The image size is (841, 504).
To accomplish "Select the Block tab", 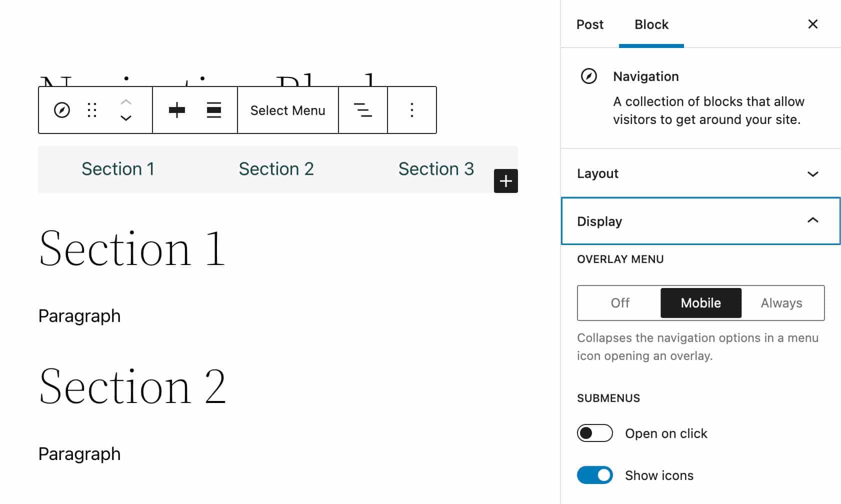I will coord(651,24).
